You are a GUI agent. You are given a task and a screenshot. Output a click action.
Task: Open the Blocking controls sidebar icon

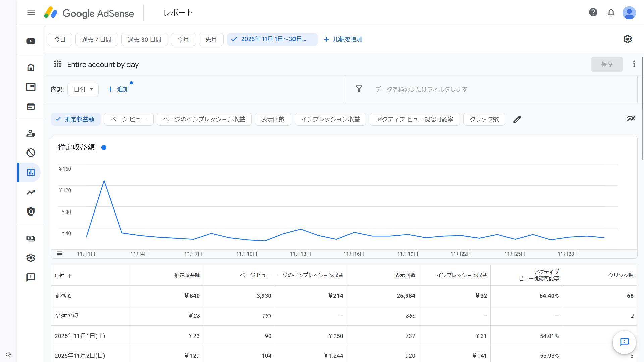click(31, 153)
